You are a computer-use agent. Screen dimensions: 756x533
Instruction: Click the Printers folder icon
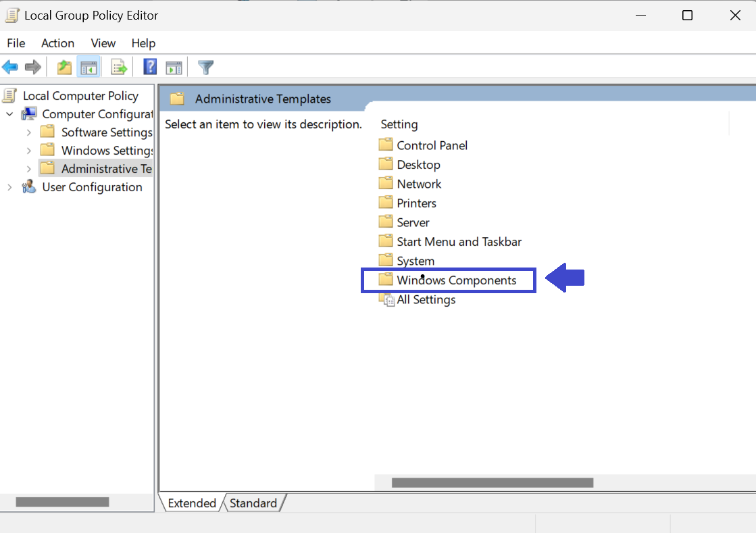point(386,203)
